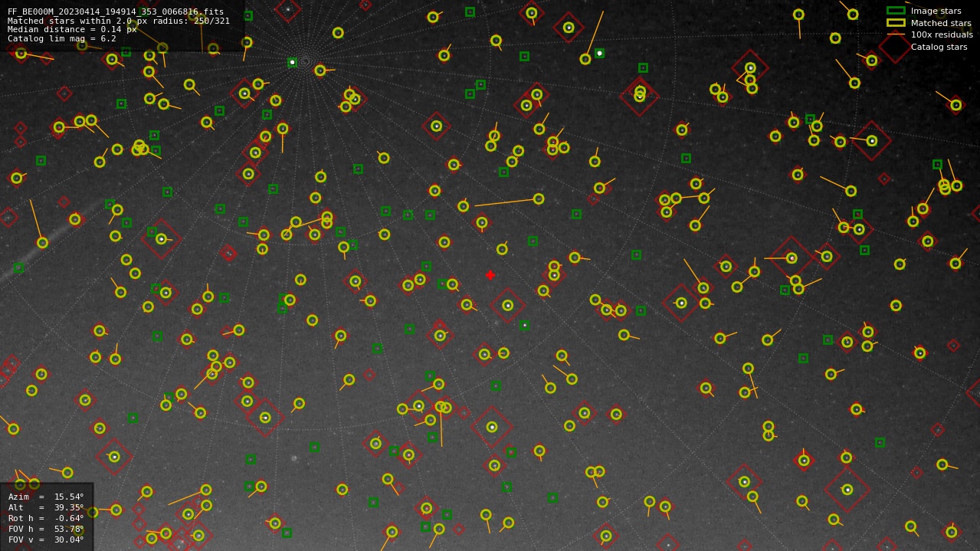
Task: Click the 'Alt = 39.35°' readout
Action: pyautogui.click(x=46, y=508)
